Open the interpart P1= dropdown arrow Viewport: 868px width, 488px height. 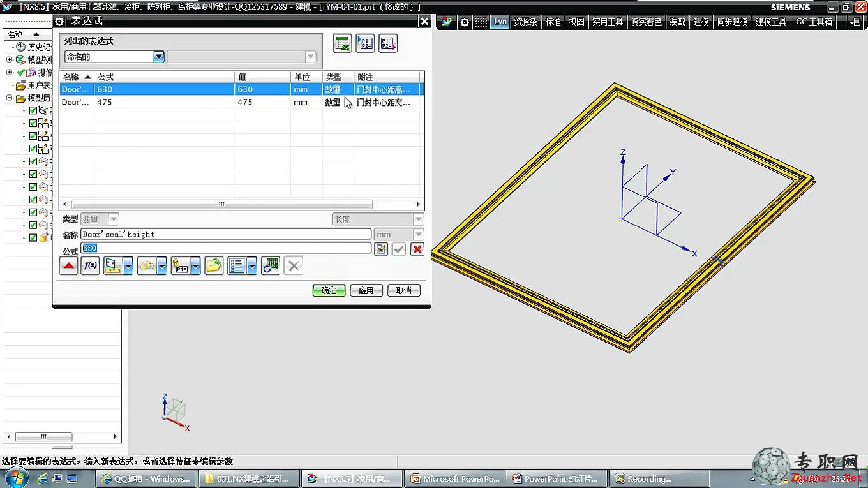tap(196, 266)
